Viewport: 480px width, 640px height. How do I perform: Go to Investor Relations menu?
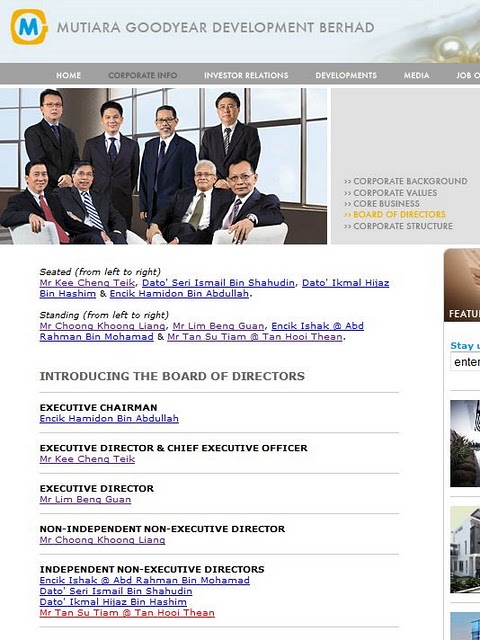tap(246, 76)
